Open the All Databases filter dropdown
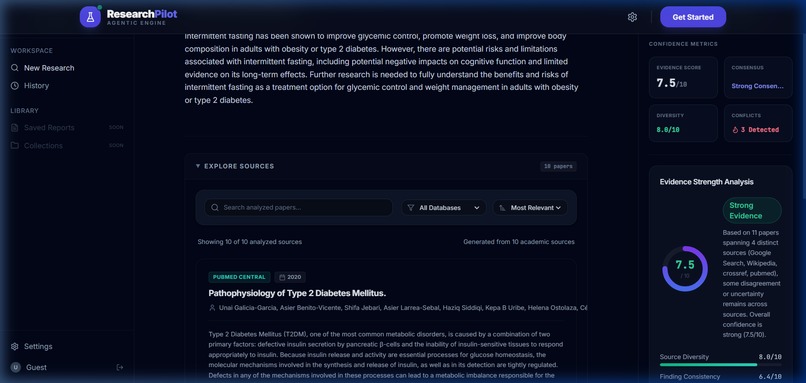The height and width of the screenshot is (383, 806). [x=444, y=208]
